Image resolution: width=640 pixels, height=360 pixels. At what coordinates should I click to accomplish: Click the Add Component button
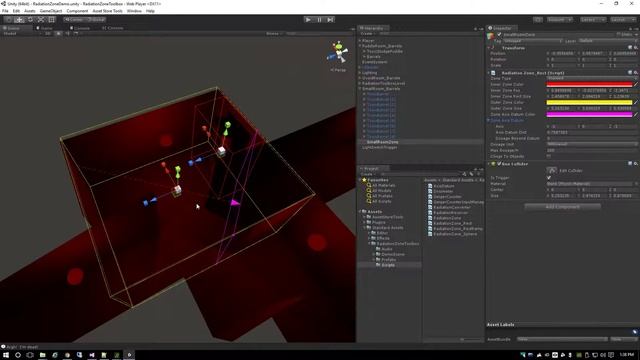tap(562, 207)
